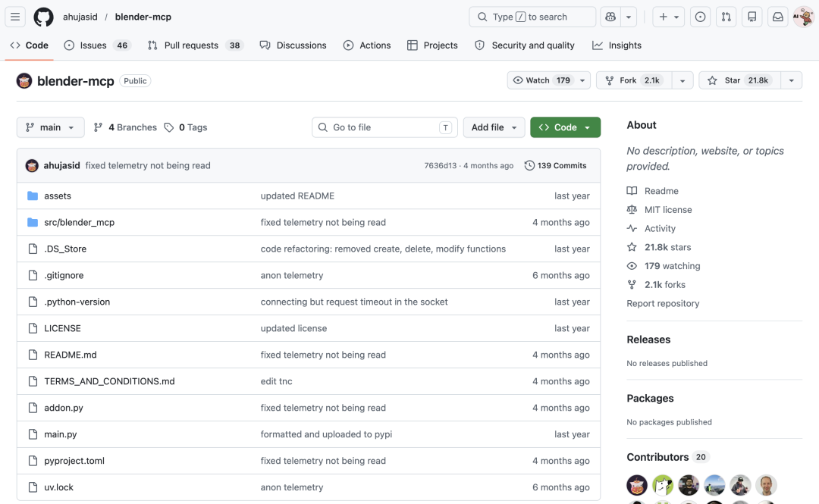Click the file icon for addon.py
This screenshot has width=819, height=504.
[33, 408]
